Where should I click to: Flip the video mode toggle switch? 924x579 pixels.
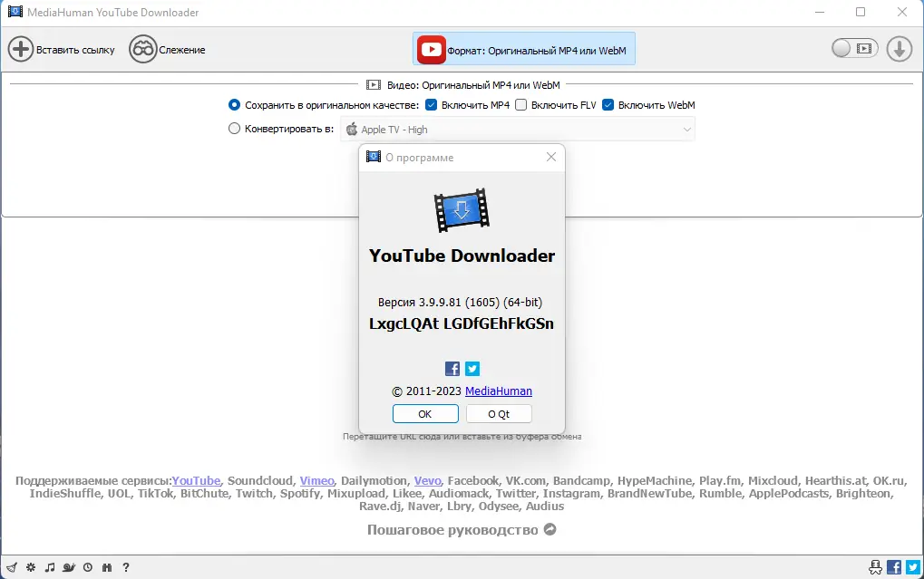click(x=853, y=47)
